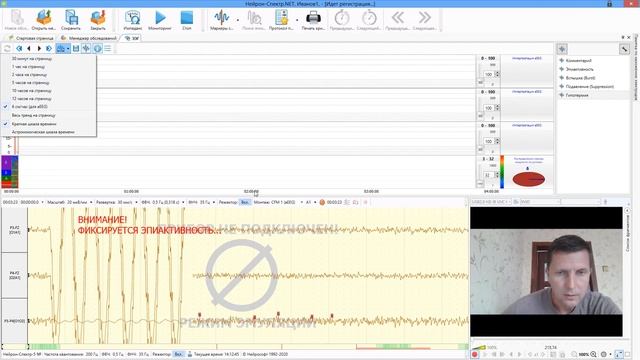
Task: Click the Print (Печать) printer icon
Action: (x=313, y=18)
